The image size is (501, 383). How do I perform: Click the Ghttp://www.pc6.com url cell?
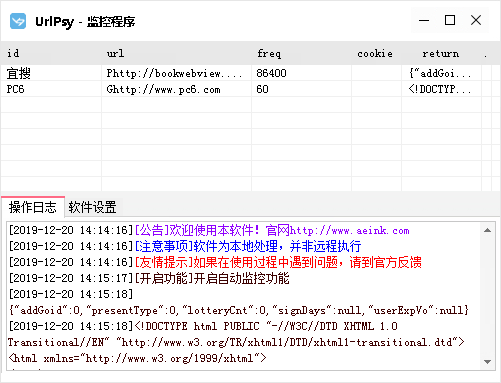[x=176, y=89]
